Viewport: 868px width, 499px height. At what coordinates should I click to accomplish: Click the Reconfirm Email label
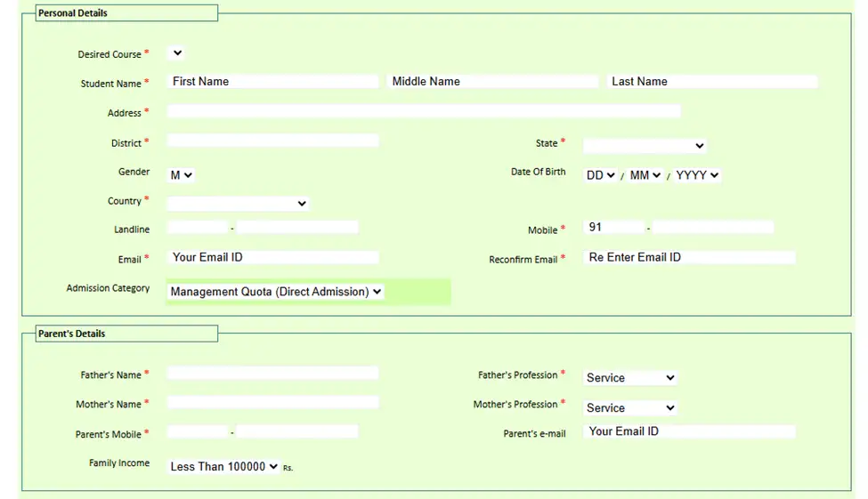pyautogui.click(x=523, y=260)
